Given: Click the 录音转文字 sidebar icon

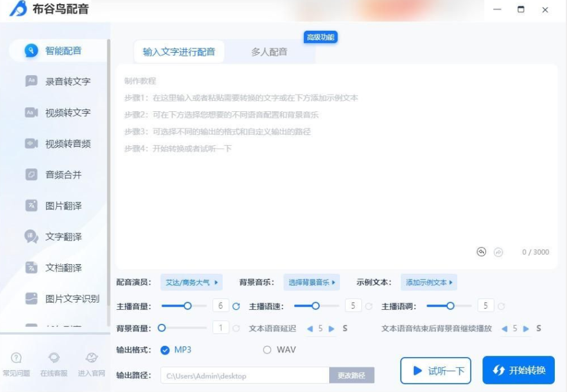Looking at the screenshot, I should click(31, 81).
